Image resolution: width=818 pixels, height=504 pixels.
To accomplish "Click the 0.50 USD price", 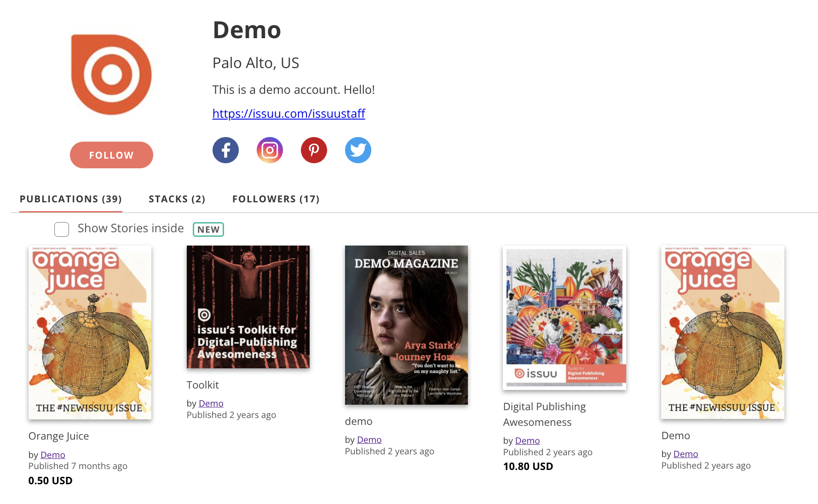I will point(50,481).
